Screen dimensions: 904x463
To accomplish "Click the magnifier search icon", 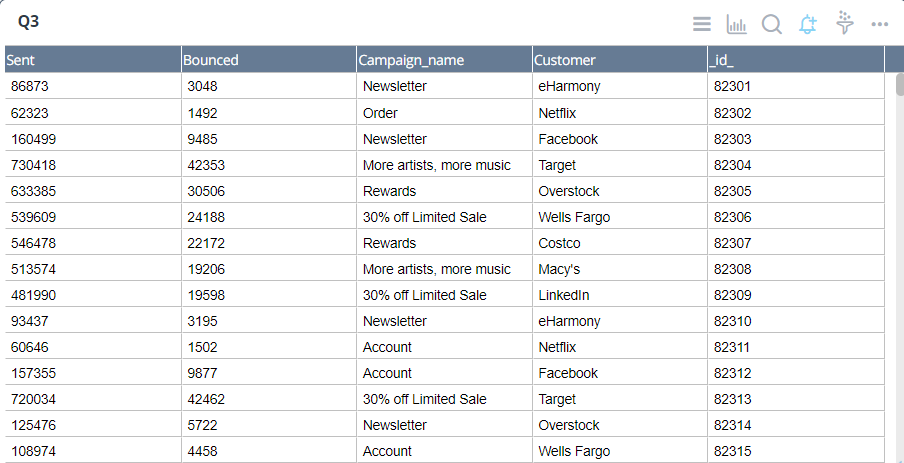I will (x=771, y=24).
